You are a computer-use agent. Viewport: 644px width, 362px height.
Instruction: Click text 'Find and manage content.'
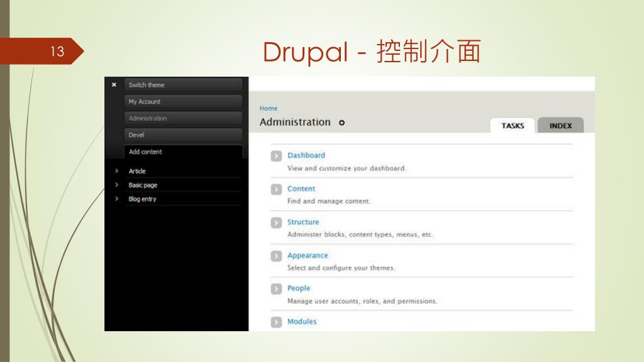coord(328,201)
